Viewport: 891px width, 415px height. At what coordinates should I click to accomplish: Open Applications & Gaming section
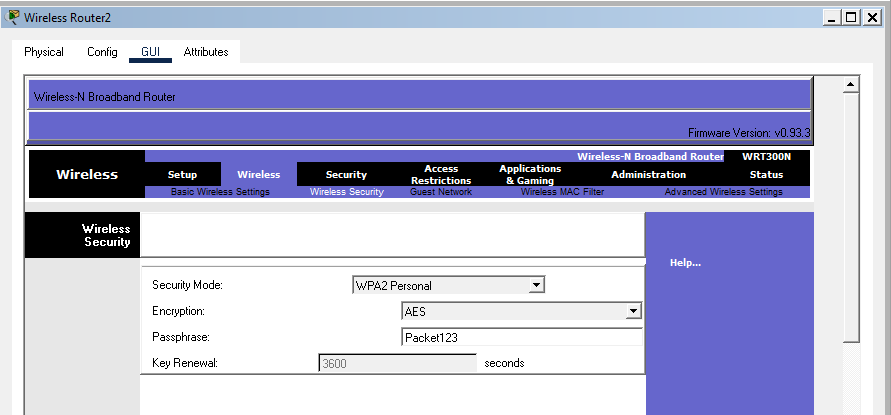[530, 175]
